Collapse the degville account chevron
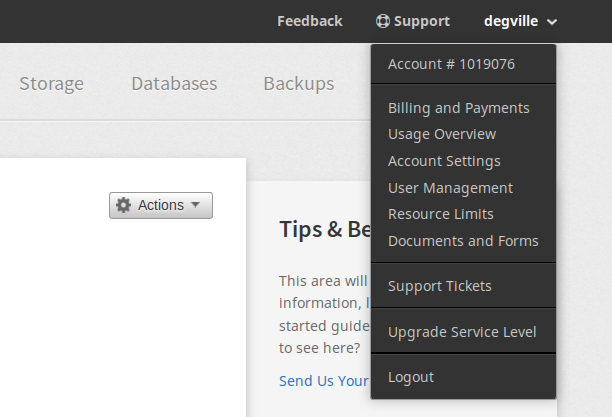 pos(552,22)
